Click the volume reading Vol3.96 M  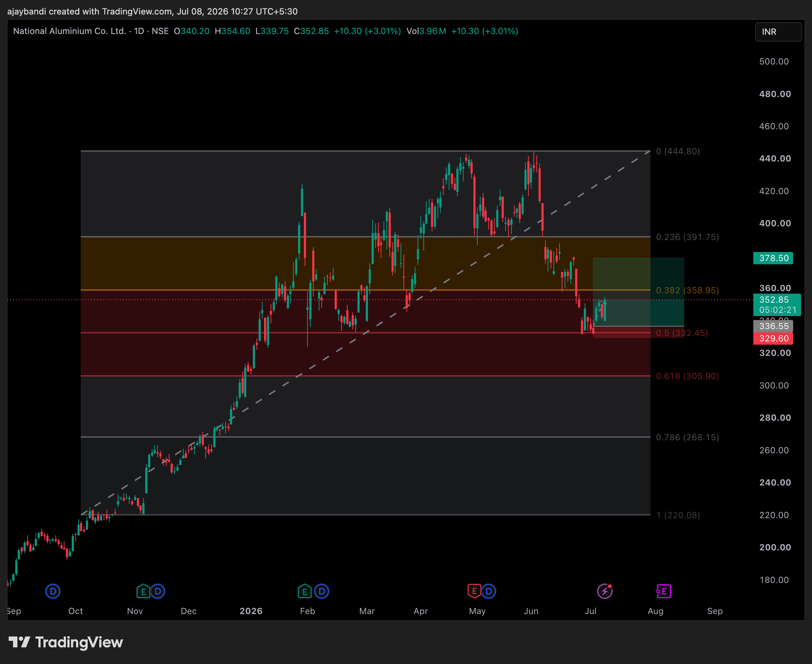point(426,31)
